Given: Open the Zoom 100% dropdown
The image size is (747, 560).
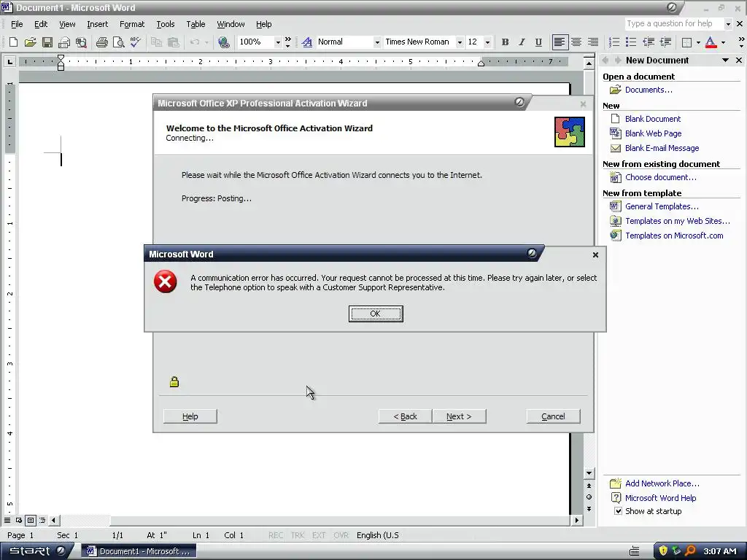Looking at the screenshot, I should point(278,42).
